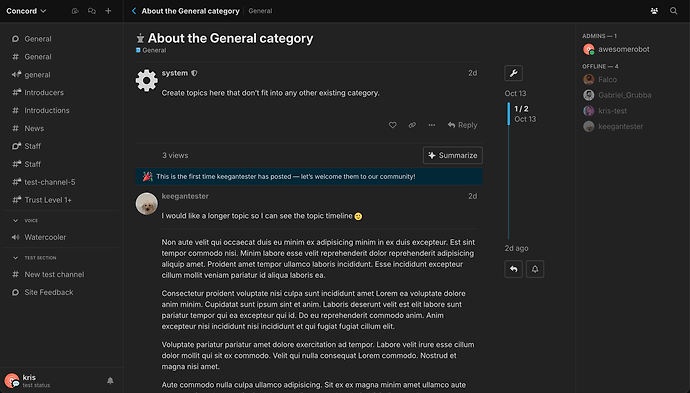This screenshot has height=393, width=690.
Task: Open the chat bubbles icon beside Concord
Action: 92,11
